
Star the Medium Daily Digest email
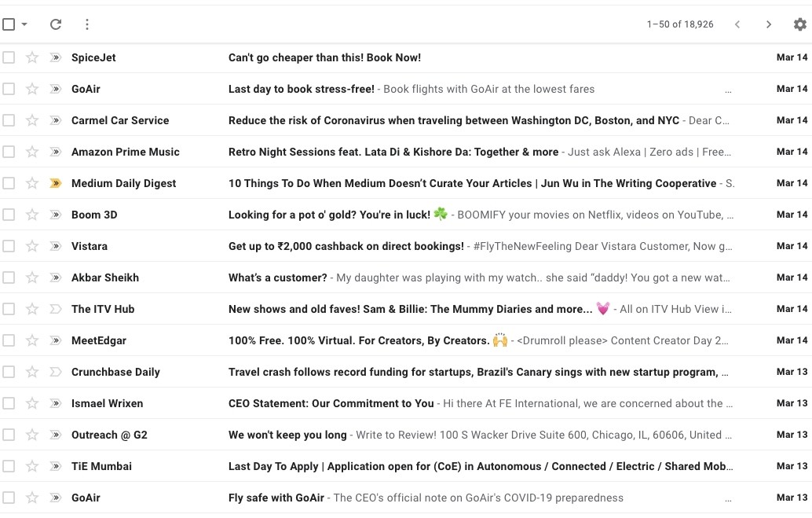[x=32, y=183]
